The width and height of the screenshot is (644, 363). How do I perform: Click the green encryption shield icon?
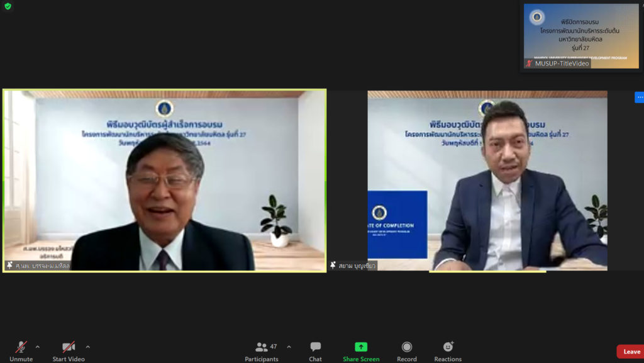click(x=8, y=6)
